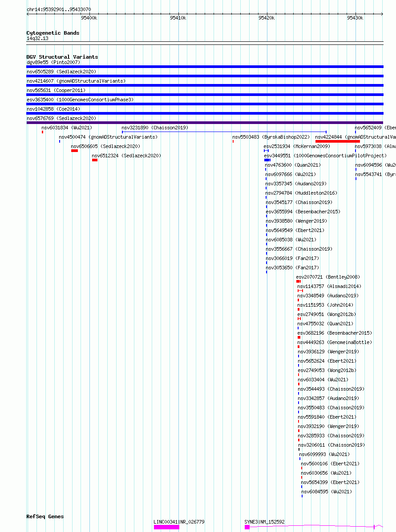
Task: Select nsv3231890 (Chaisson2019) label
Action: pos(155,128)
